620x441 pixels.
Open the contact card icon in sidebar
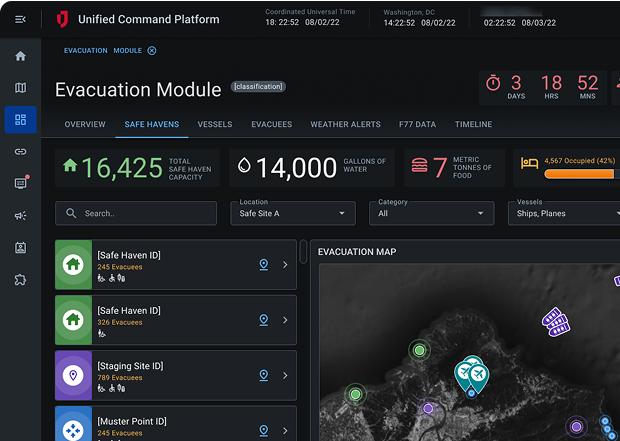(x=20, y=247)
